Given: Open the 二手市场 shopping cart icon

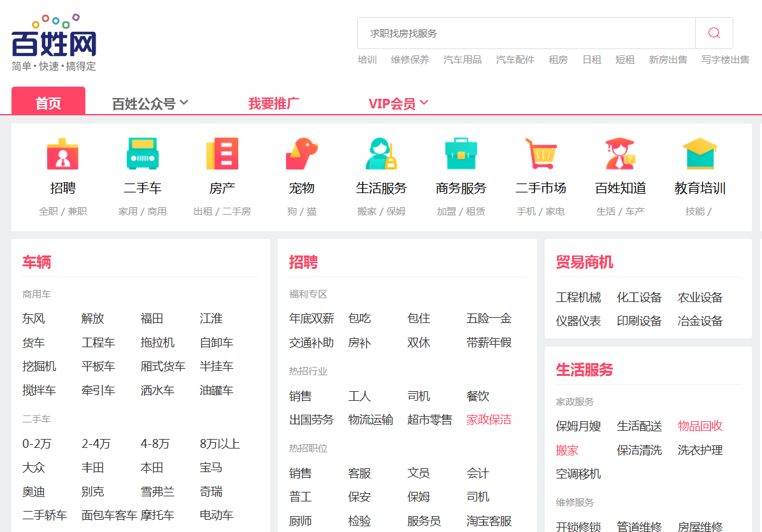Looking at the screenshot, I should click(541, 154).
